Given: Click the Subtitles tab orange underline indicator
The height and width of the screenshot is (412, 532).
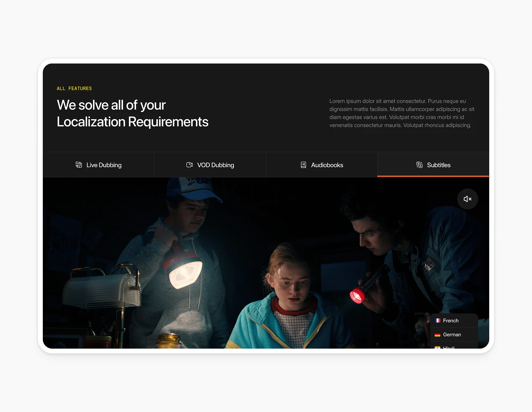Looking at the screenshot, I should click(433, 177).
